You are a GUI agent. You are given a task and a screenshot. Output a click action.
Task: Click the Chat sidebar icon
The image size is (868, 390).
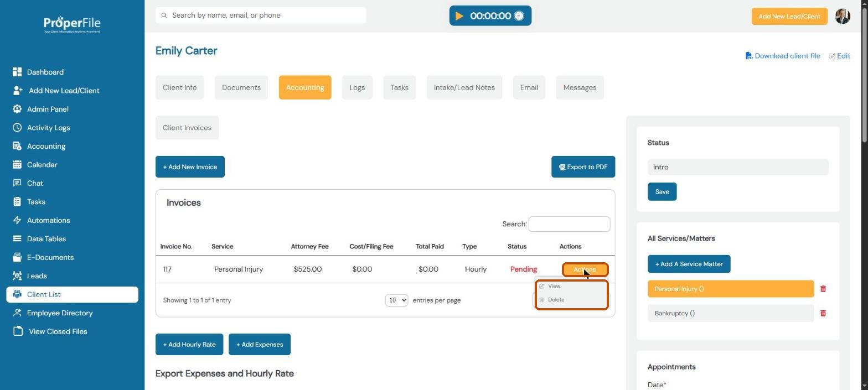coord(17,183)
